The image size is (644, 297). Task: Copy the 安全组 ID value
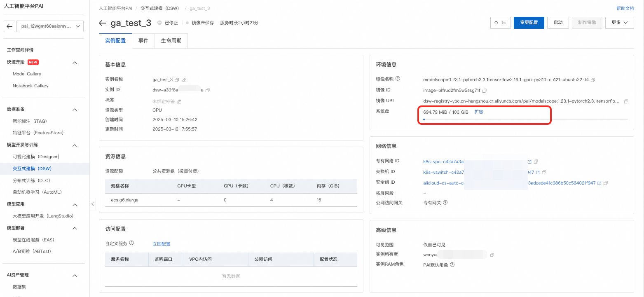(x=606, y=183)
